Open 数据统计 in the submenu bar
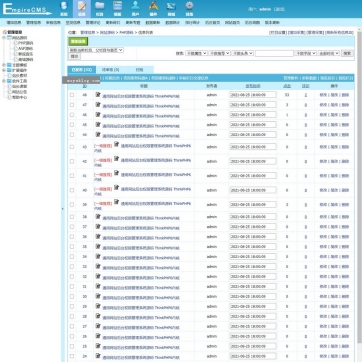 click(172, 23)
